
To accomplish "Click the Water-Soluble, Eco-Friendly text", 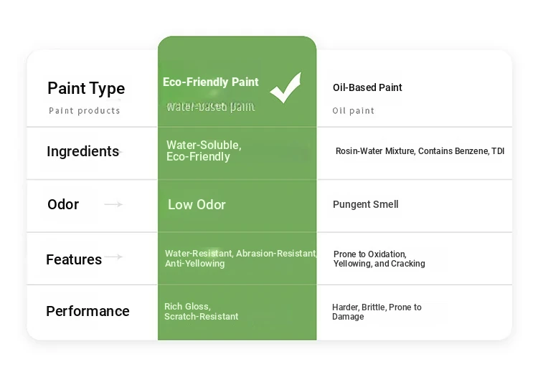I will coord(204,150).
